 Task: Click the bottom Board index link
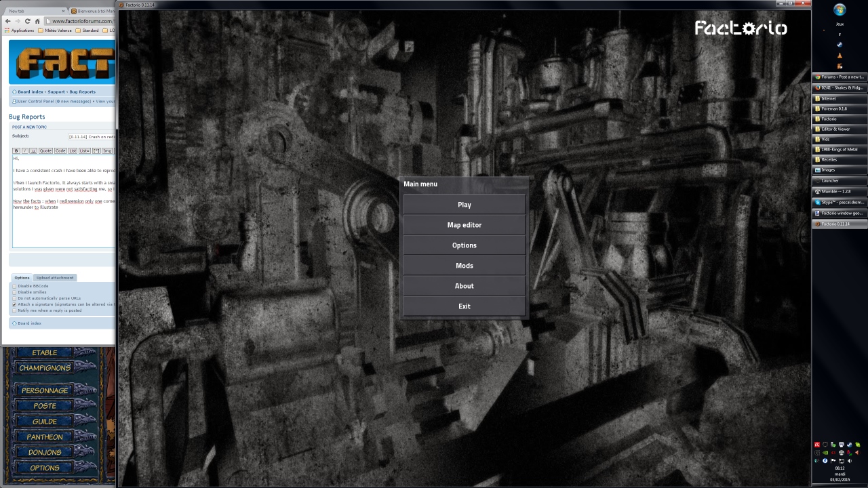(x=29, y=323)
